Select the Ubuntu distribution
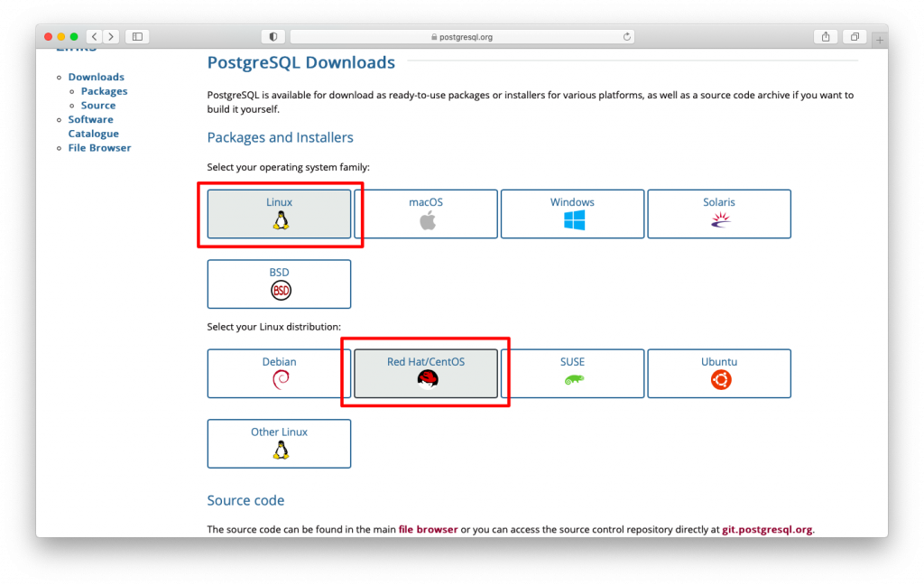The width and height of the screenshot is (924, 585). click(718, 373)
